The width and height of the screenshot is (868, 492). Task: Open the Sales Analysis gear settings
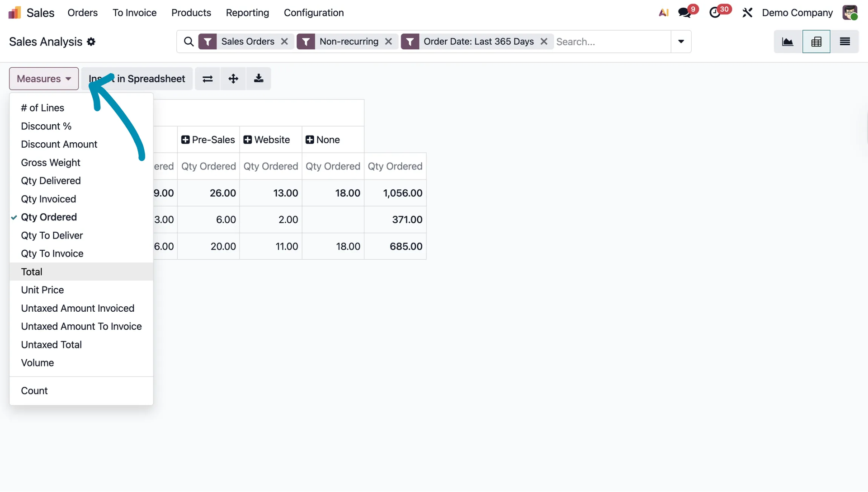click(x=91, y=42)
